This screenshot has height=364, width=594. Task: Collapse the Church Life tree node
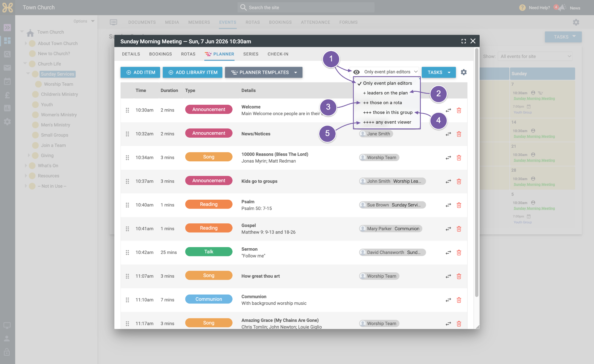[x=25, y=63]
